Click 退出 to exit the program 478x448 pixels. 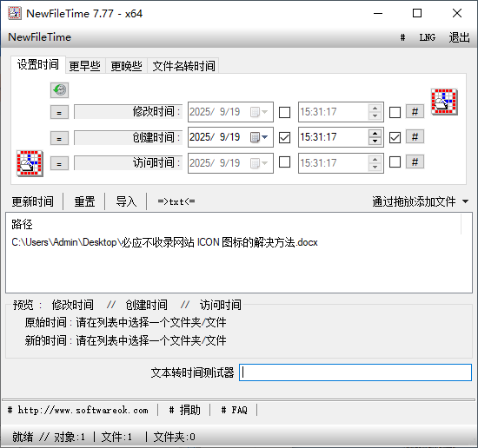click(459, 37)
